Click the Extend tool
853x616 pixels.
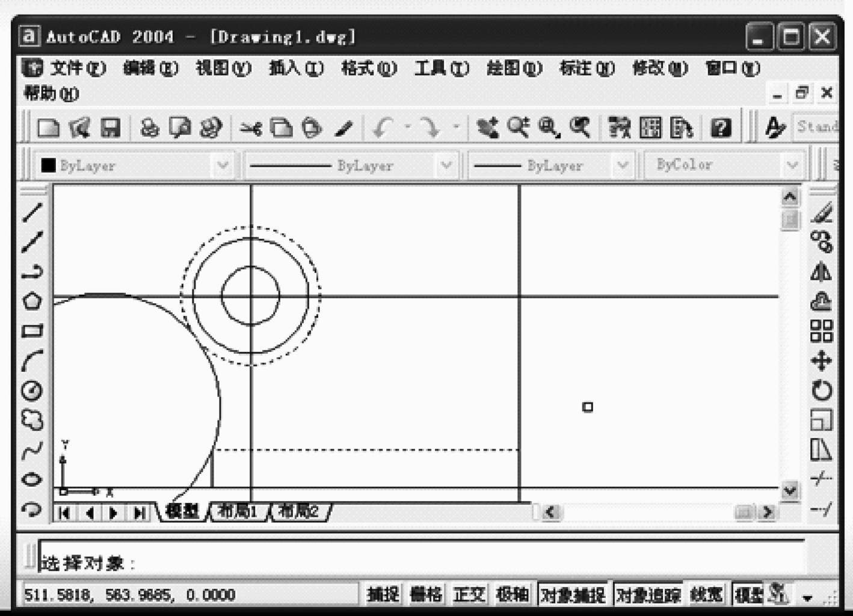(x=822, y=510)
